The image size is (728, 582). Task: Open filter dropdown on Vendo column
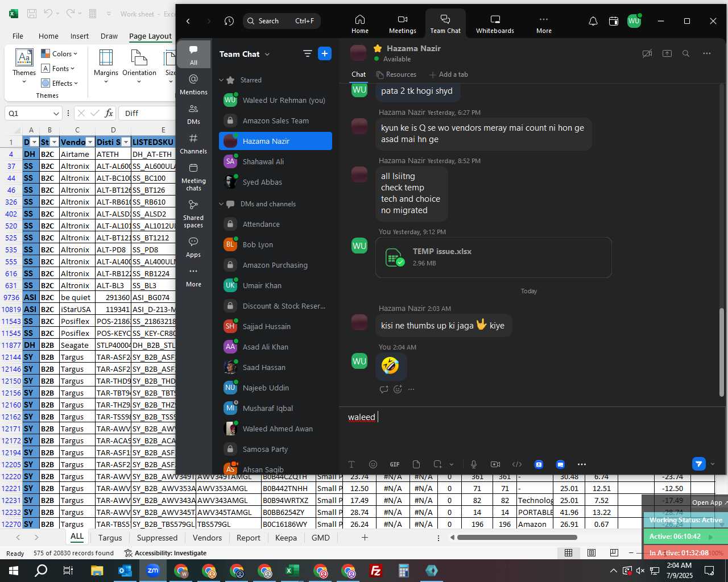click(x=90, y=142)
